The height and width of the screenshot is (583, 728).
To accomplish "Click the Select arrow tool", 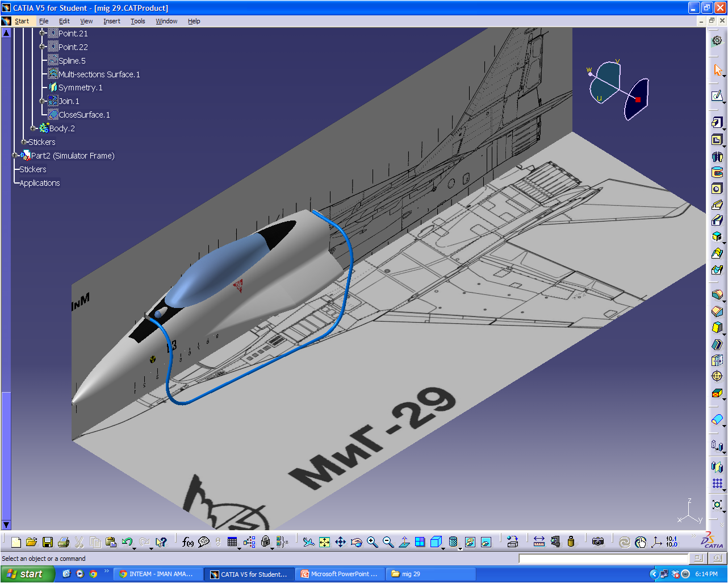I will (717, 70).
